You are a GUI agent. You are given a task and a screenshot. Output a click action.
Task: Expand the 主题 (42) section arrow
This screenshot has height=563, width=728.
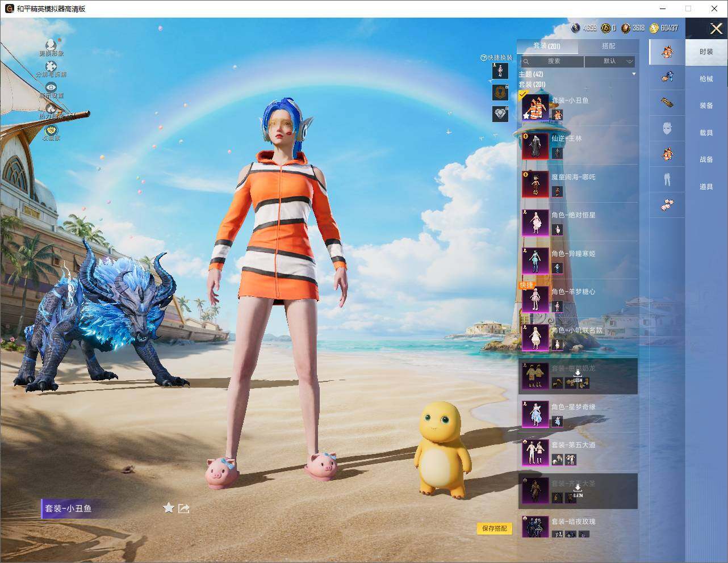click(x=634, y=74)
